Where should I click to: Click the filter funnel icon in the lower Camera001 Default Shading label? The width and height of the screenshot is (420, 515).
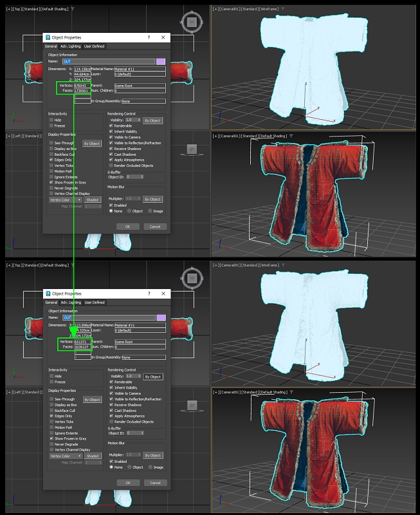291,392
